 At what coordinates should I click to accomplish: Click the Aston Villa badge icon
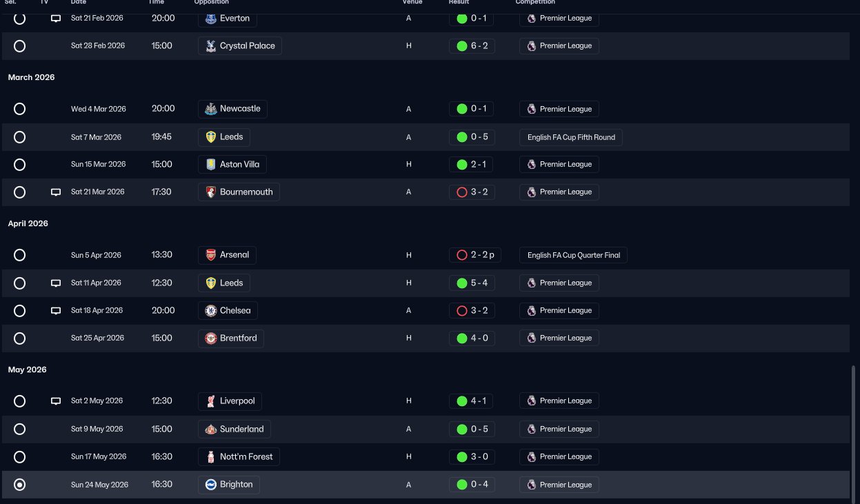(x=211, y=165)
